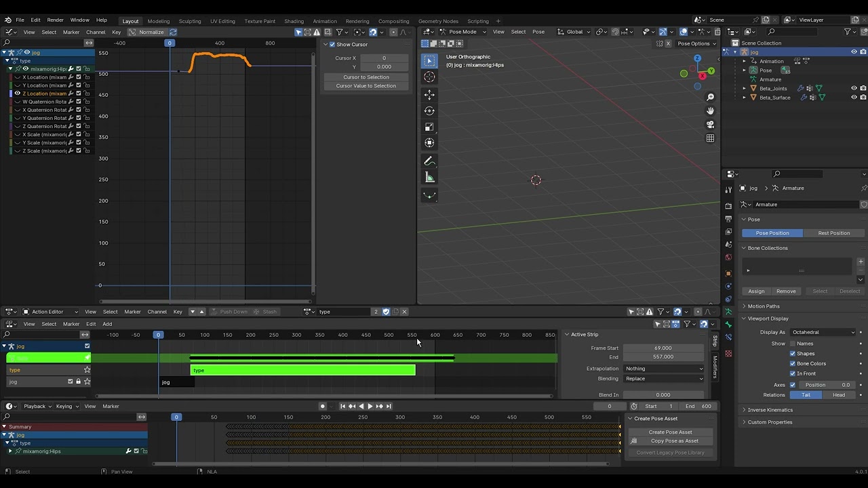Open the Bone properties tab icon
The width and height of the screenshot is (868, 488).
click(728, 325)
